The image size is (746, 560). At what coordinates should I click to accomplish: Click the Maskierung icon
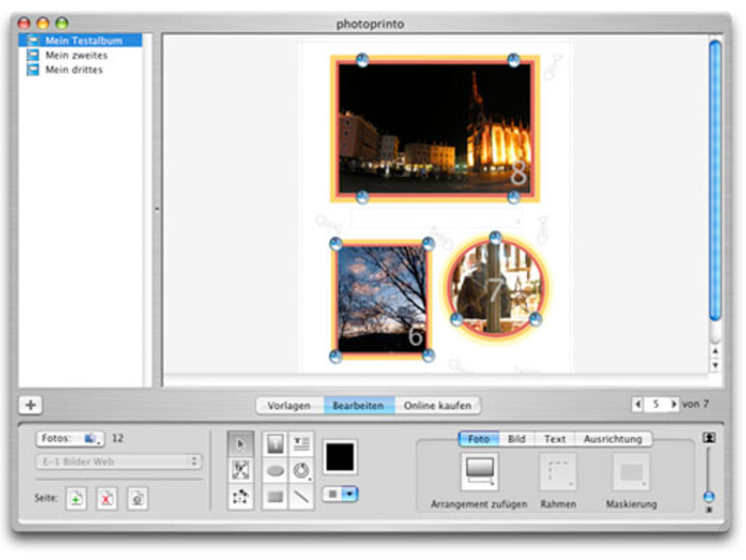click(631, 472)
